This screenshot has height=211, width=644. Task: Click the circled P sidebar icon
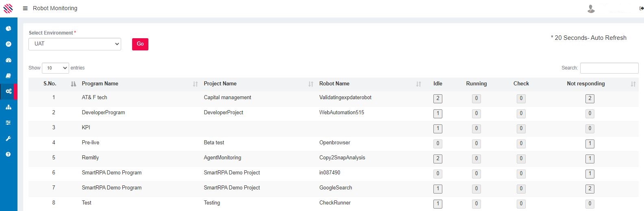tap(9, 44)
